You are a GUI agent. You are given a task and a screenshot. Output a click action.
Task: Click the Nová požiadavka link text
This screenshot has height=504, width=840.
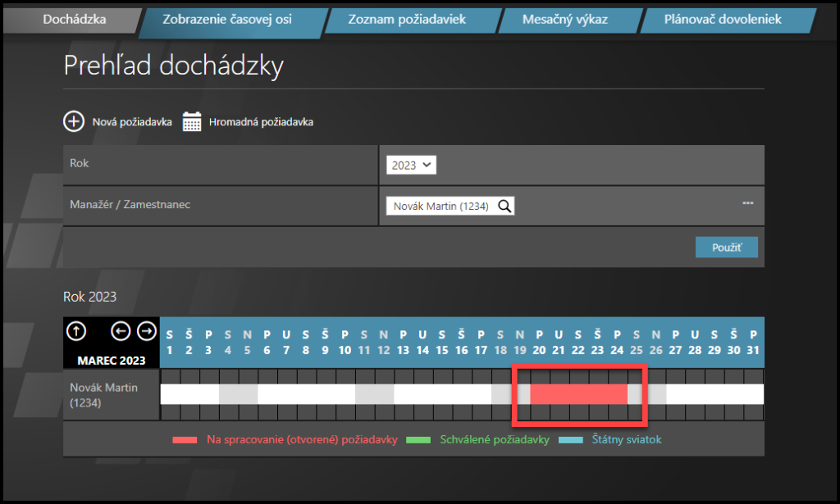[x=131, y=122]
